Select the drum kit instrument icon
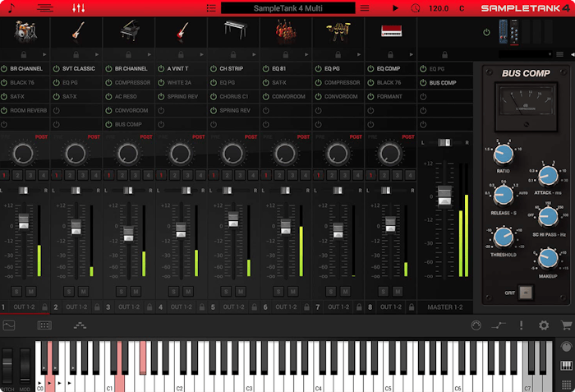The width and height of the screenshot is (575, 392). (25, 30)
